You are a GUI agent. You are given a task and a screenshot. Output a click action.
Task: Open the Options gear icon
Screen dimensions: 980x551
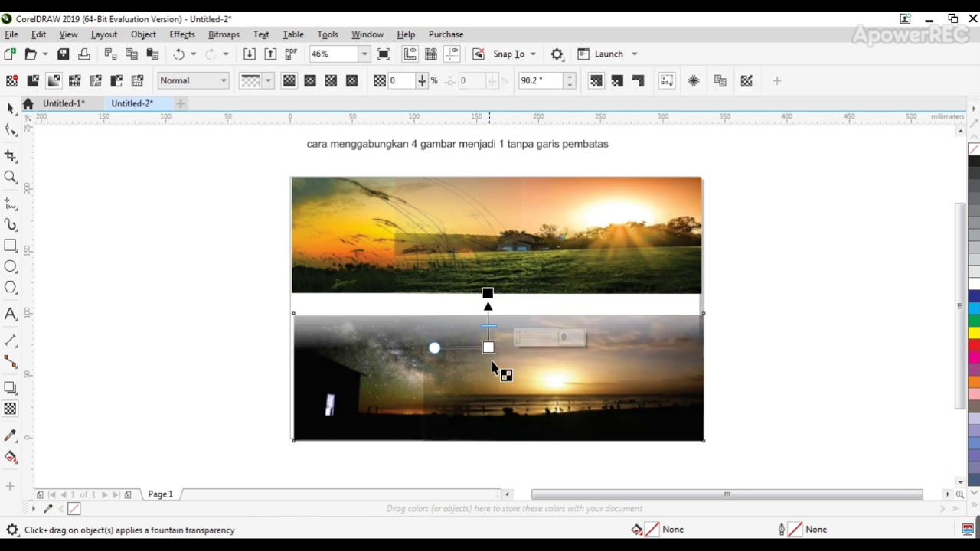(557, 54)
